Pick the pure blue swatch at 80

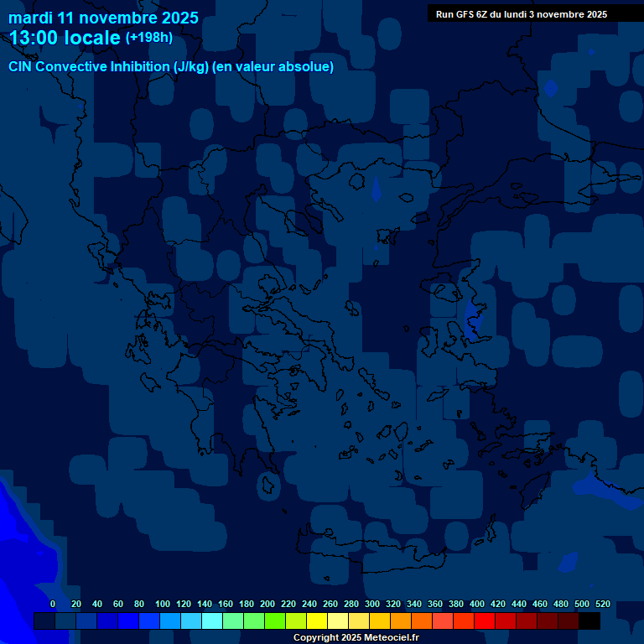click(127, 621)
